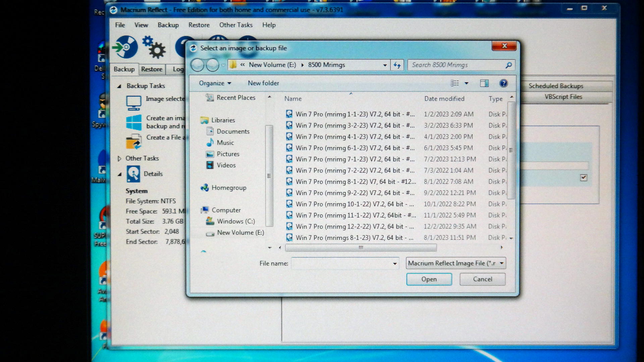Click the disk image backup toolbar icon
This screenshot has width=644, height=362.
click(x=125, y=47)
